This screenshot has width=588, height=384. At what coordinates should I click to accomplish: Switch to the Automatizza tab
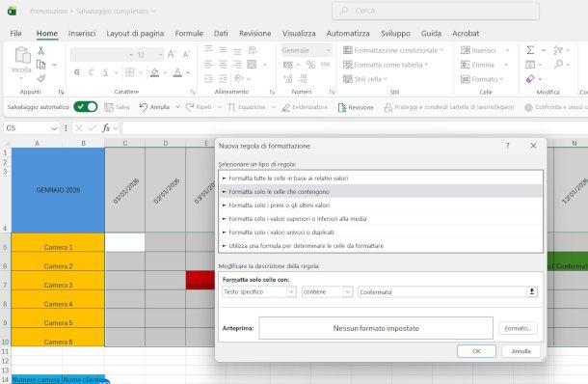point(348,34)
